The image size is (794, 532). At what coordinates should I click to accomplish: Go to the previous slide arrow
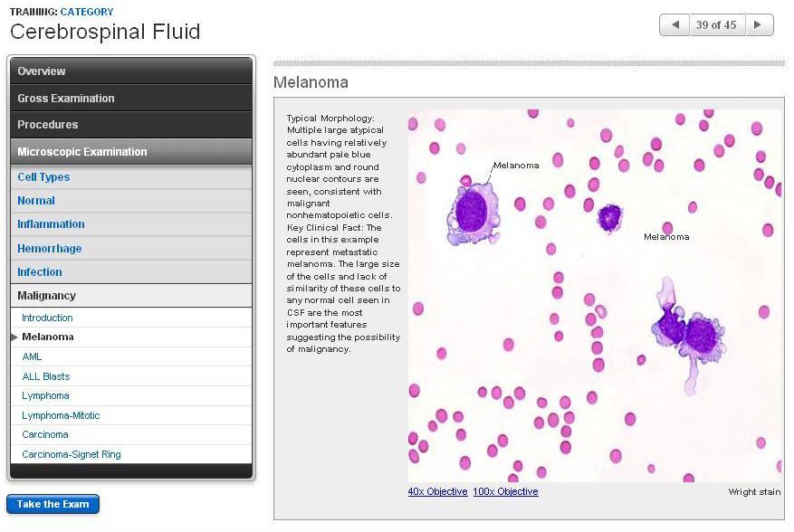pyautogui.click(x=674, y=25)
